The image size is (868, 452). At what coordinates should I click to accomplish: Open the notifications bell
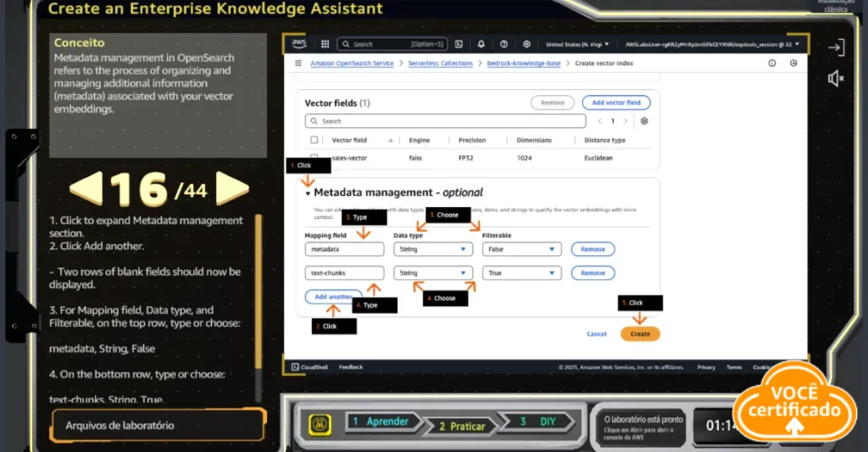click(x=481, y=44)
